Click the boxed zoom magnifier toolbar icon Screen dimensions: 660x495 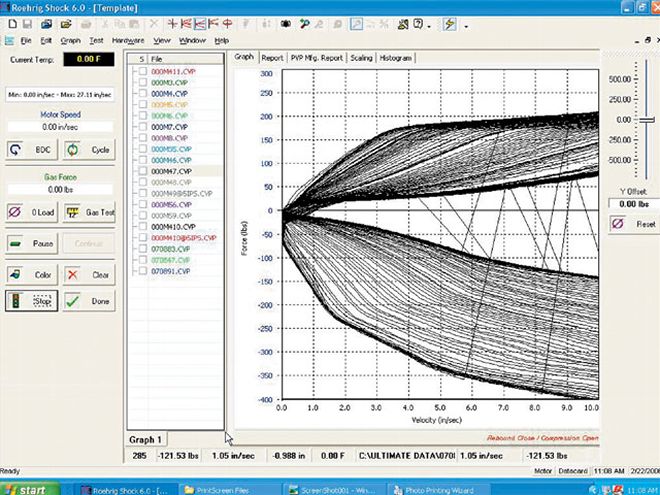tap(357, 24)
